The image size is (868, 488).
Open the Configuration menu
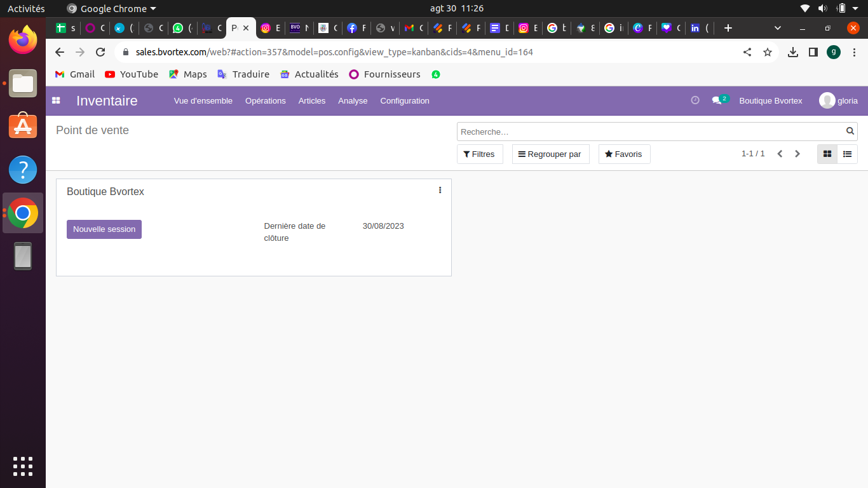click(405, 100)
